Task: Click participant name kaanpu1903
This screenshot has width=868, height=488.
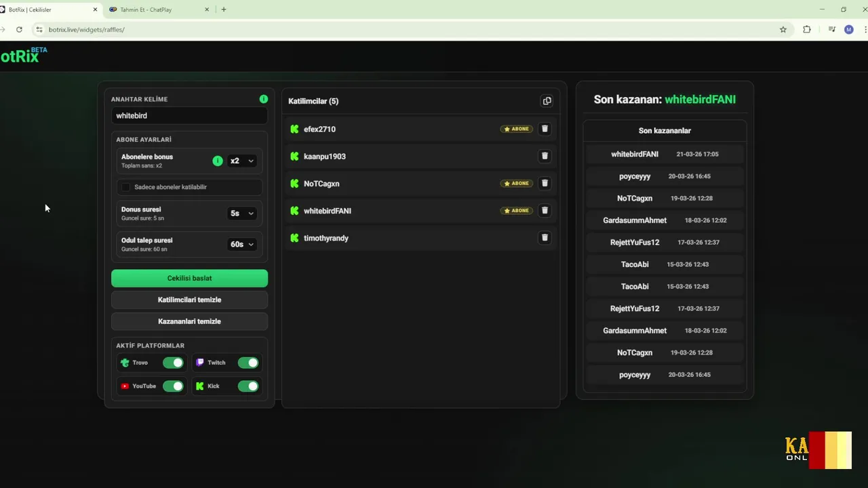Action: (x=325, y=157)
